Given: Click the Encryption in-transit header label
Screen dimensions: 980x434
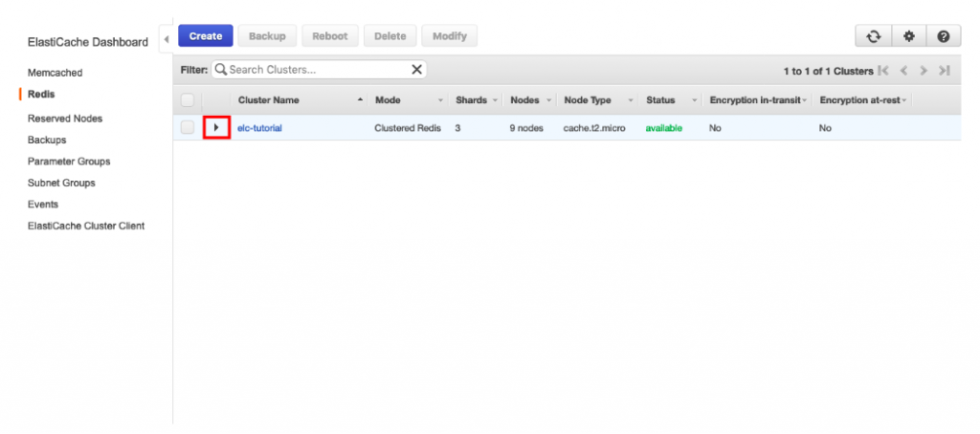Looking at the screenshot, I should click(755, 100).
